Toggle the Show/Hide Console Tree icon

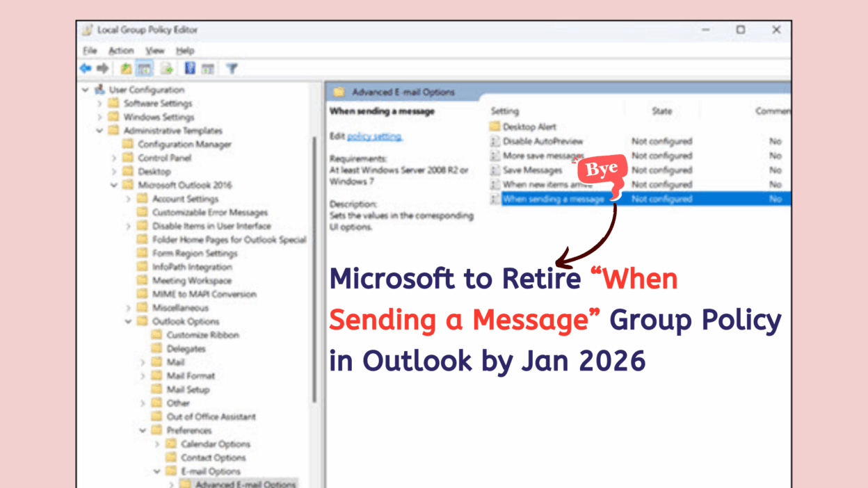pyautogui.click(x=145, y=68)
